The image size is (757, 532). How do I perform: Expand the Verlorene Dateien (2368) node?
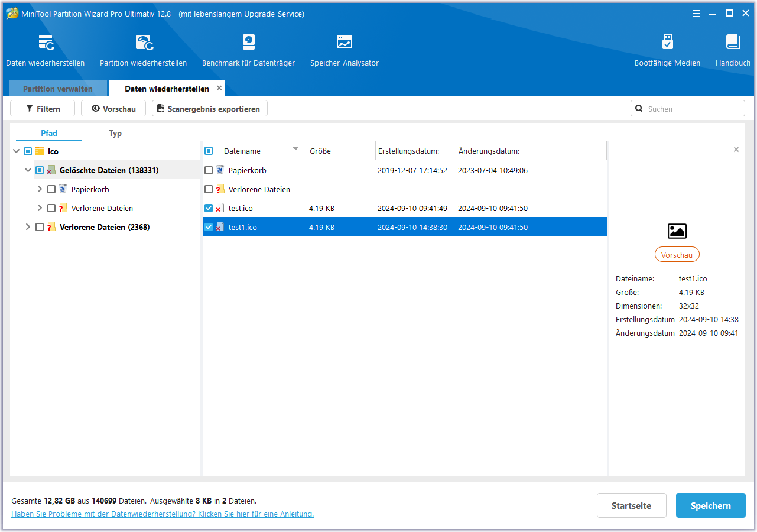[x=28, y=227]
